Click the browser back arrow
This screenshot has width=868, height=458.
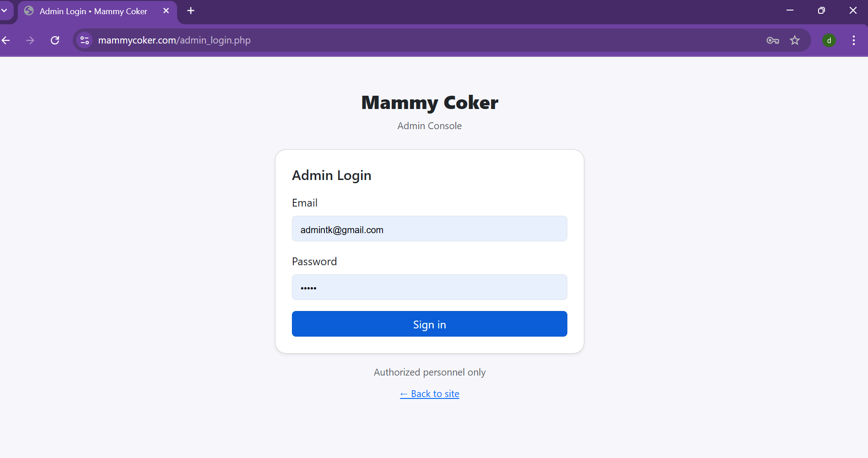6,40
